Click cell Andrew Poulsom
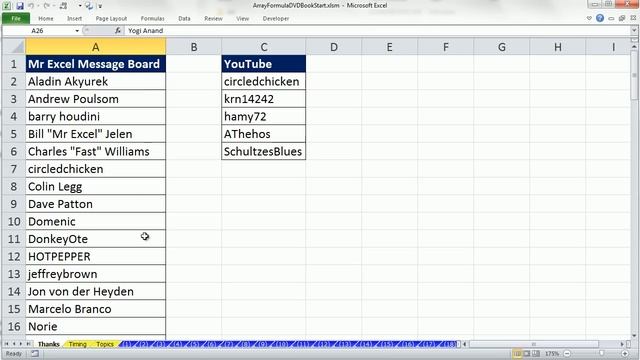Viewport: 640px width, 360px height. (x=96, y=99)
